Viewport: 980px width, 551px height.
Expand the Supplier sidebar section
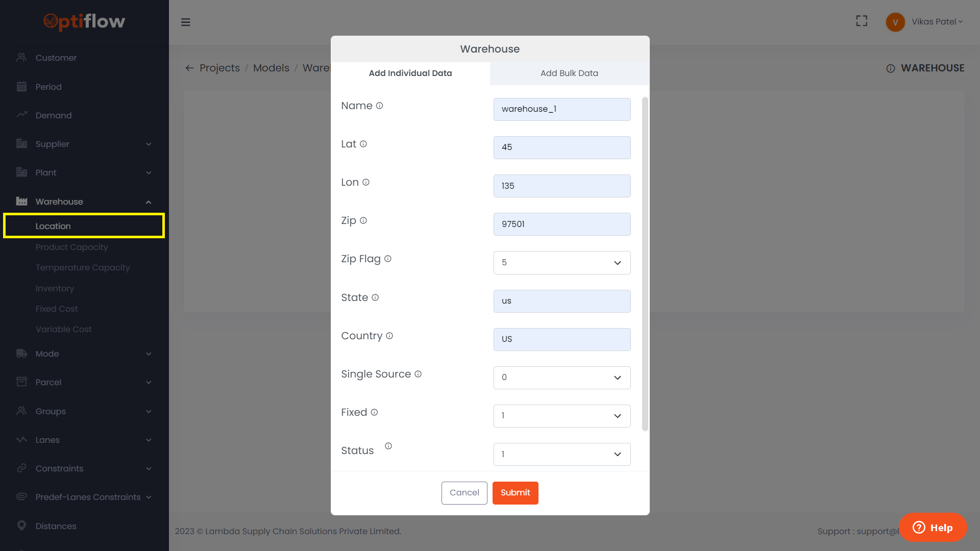pos(148,144)
